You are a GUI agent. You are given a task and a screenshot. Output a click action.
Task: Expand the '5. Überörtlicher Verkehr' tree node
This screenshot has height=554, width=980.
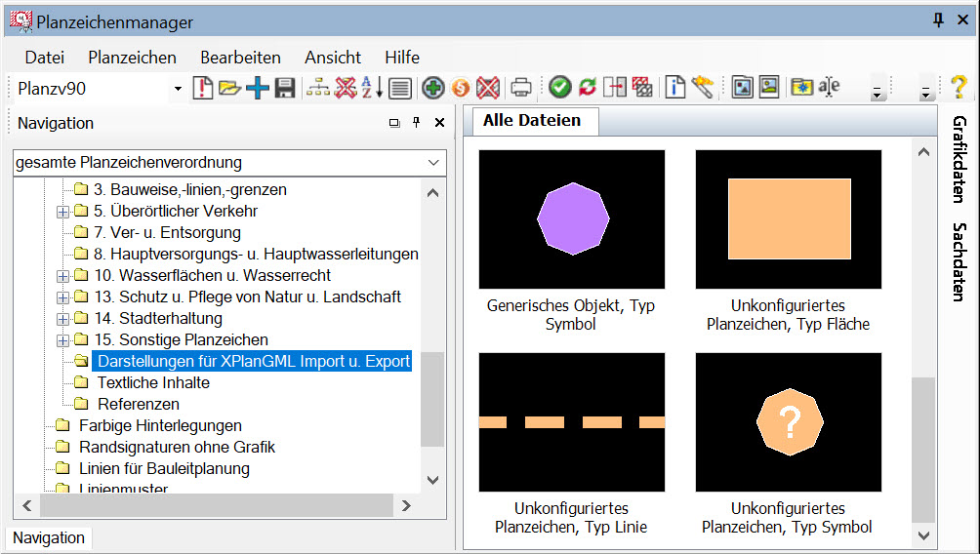point(63,212)
